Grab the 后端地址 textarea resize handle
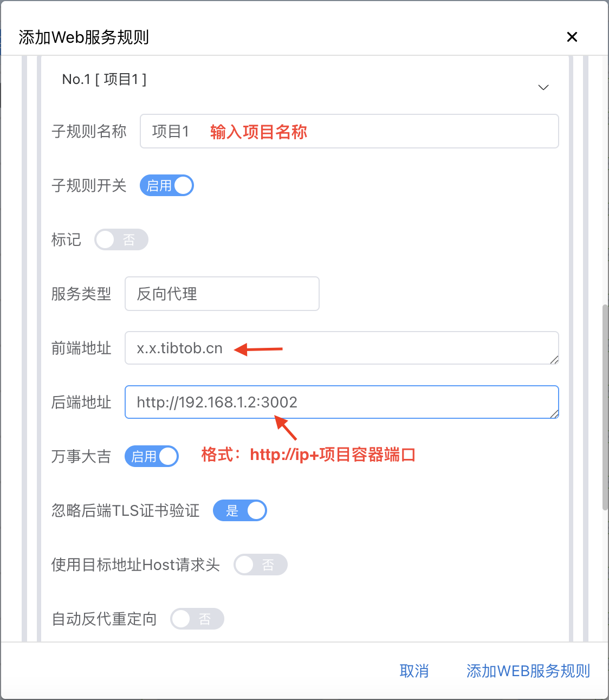The image size is (609, 700). (x=554, y=414)
